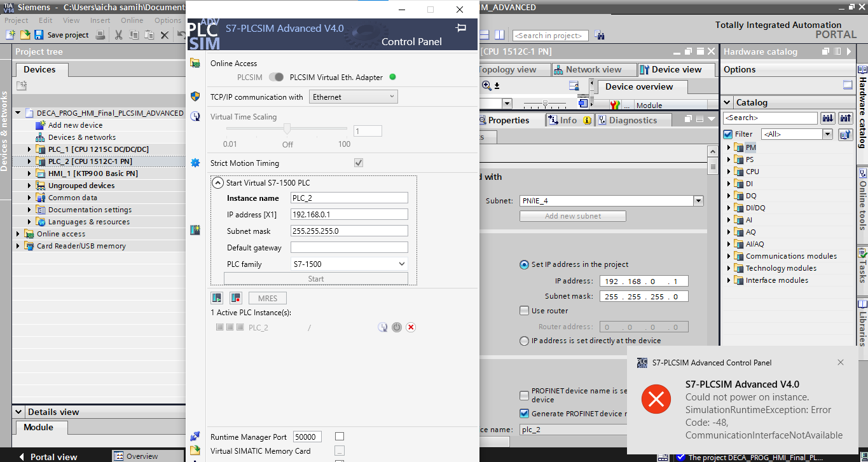
Task: Enable the Runtime Manager Port checkbox
Action: click(x=340, y=437)
